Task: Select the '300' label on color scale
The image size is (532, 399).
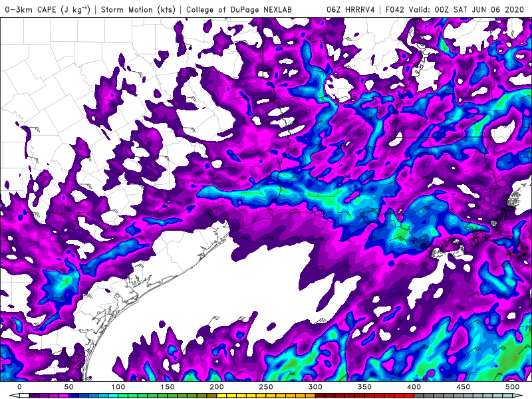Action: coord(315,387)
